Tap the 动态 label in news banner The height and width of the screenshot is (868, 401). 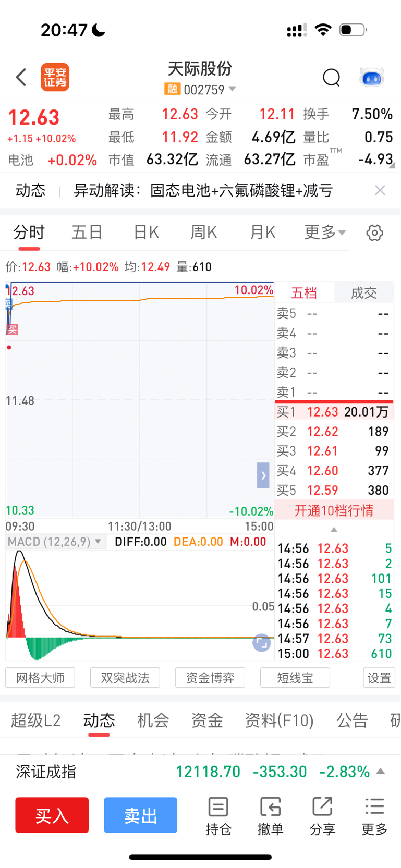(x=31, y=191)
